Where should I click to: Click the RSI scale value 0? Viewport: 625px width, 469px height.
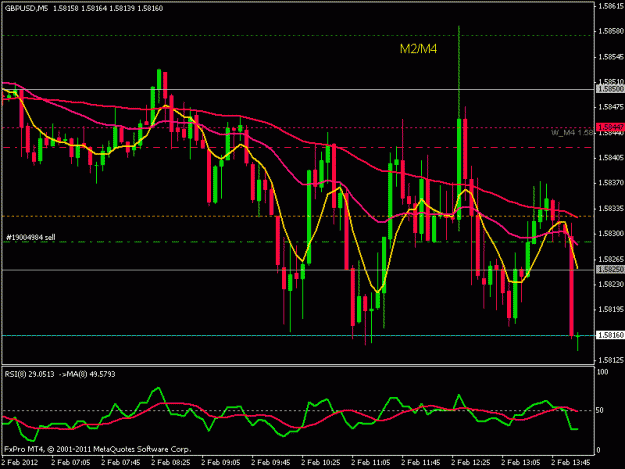pyautogui.click(x=600, y=450)
